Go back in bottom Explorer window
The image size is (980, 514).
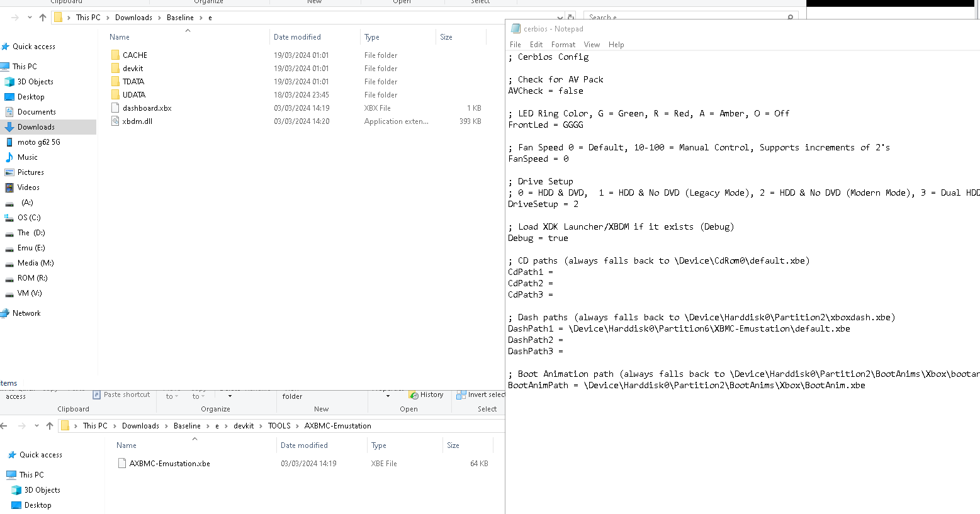(4, 426)
